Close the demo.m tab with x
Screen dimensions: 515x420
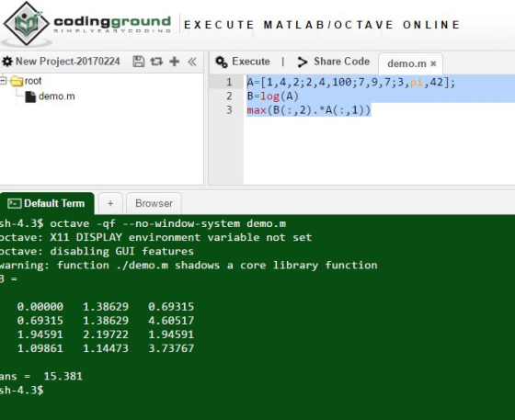point(433,63)
